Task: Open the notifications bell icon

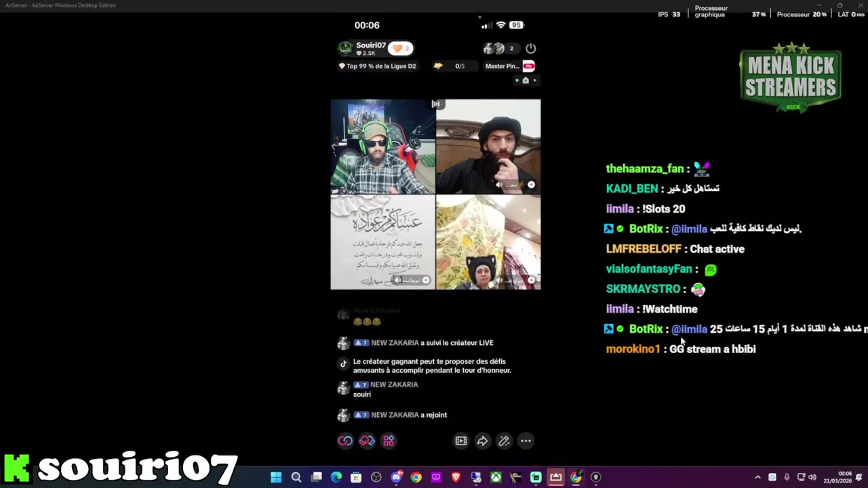Action: (859, 477)
